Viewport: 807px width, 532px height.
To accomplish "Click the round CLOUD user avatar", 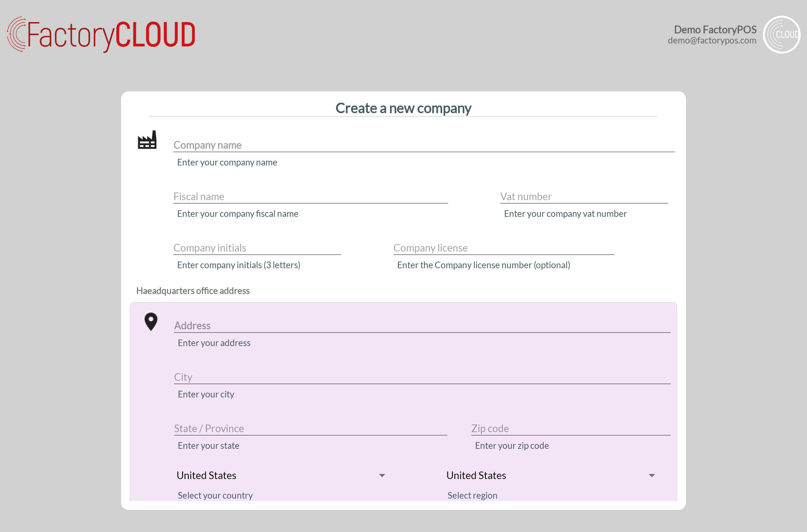I will click(x=781, y=35).
